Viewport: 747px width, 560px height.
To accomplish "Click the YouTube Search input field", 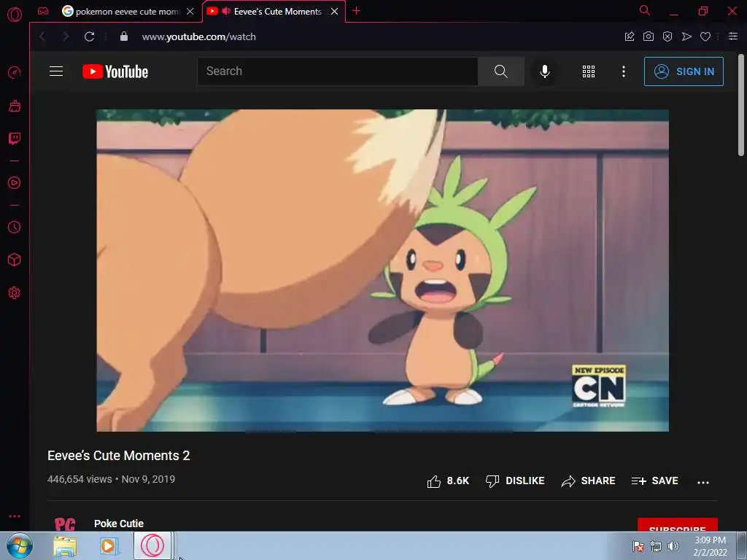I will [338, 71].
